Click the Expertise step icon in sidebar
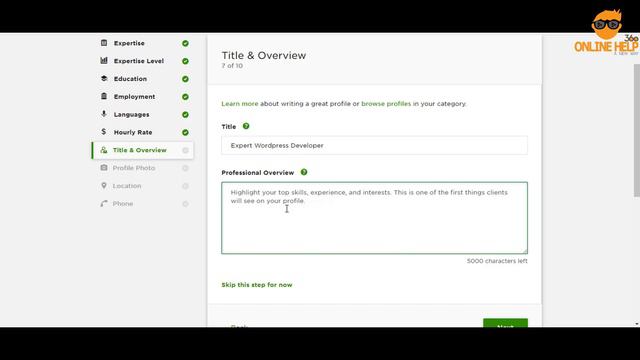 [x=104, y=43]
